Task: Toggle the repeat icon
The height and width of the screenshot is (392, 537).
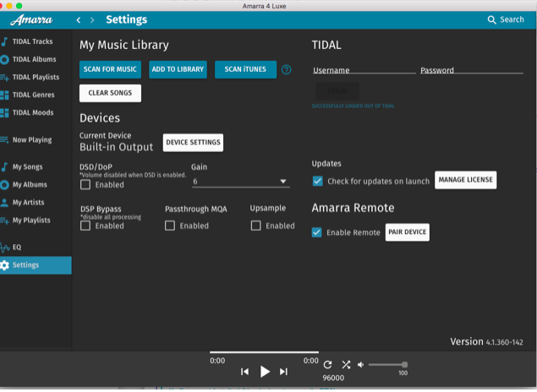Action: click(x=327, y=364)
